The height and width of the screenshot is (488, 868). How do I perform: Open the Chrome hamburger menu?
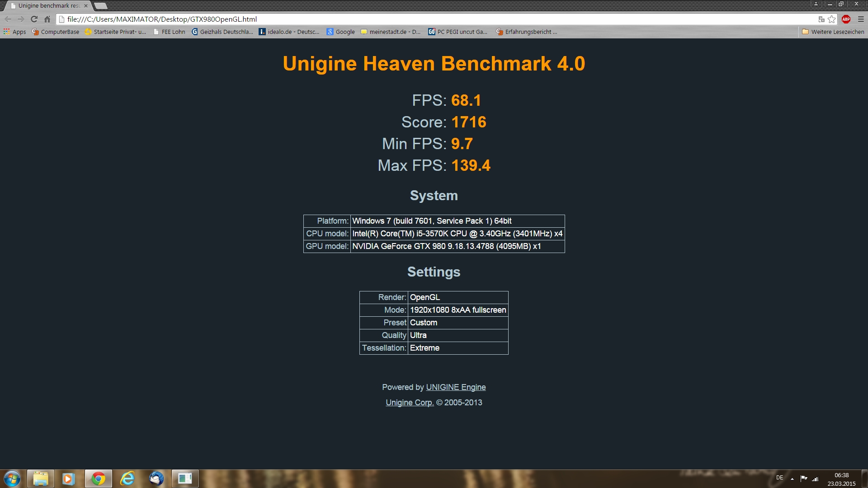click(861, 19)
